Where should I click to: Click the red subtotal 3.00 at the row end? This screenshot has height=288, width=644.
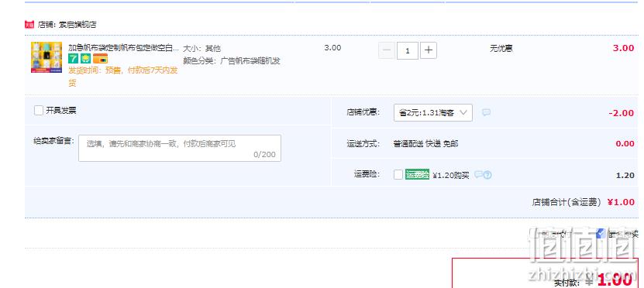point(624,48)
